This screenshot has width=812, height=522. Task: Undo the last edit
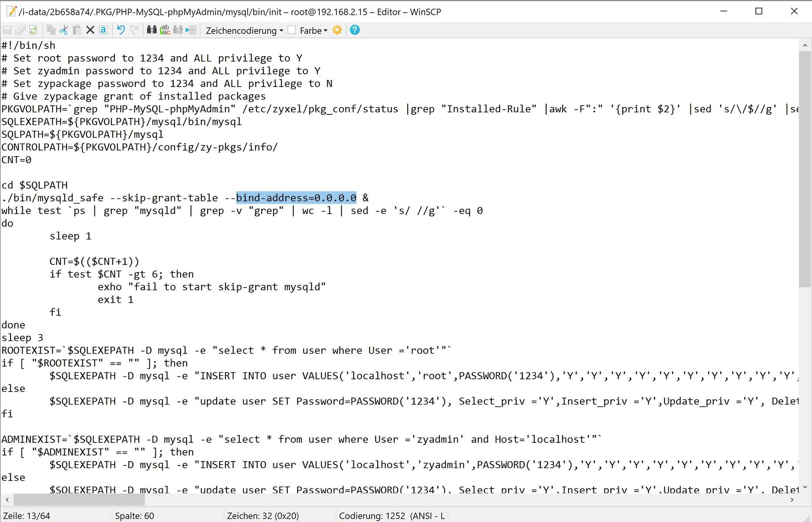[121, 30]
